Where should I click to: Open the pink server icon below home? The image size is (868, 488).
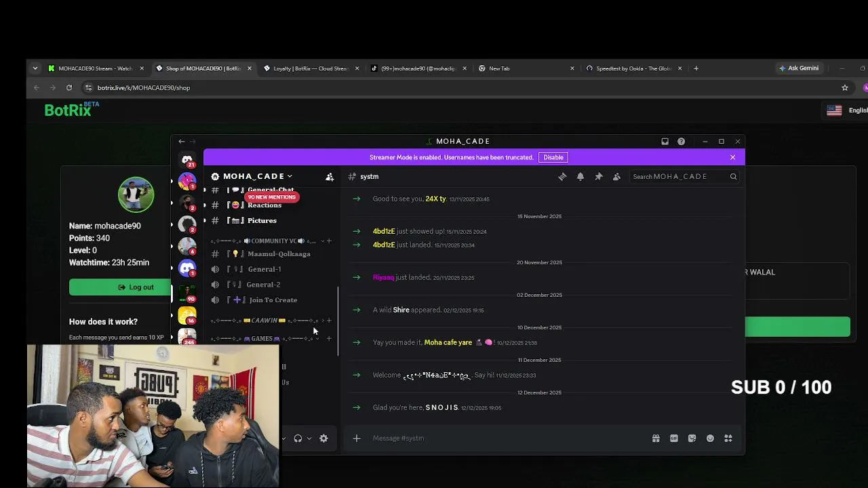(187, 181)
